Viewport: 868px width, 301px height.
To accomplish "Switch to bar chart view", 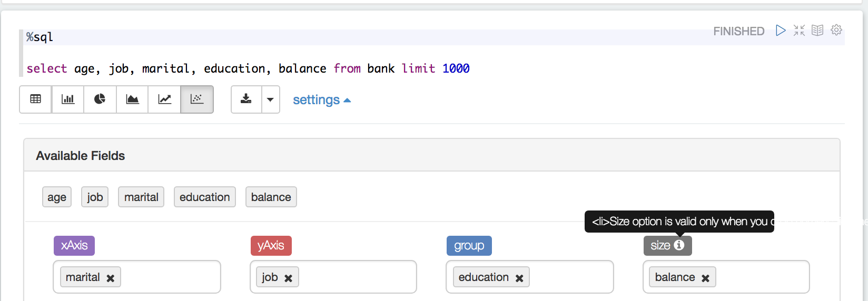I will point(68,99).
